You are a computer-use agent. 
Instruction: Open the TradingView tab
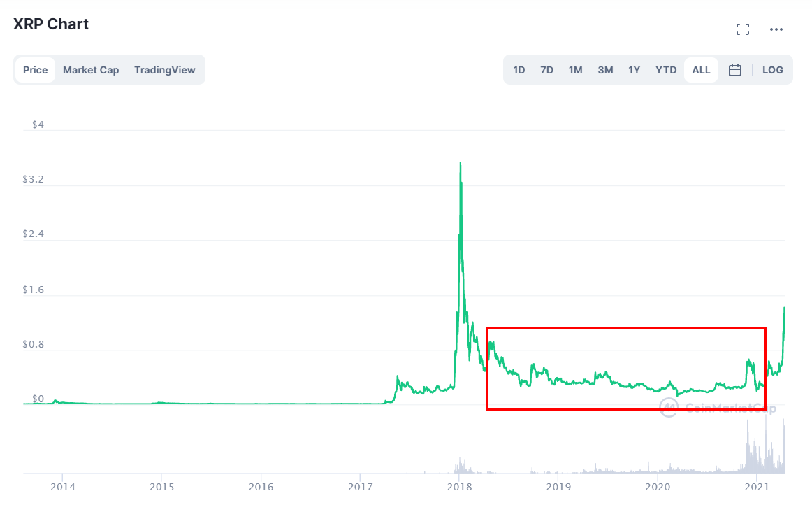(x=165, y=70)
